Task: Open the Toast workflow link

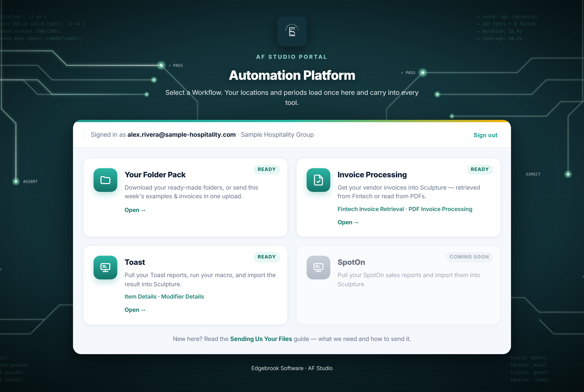Action: 135,310
